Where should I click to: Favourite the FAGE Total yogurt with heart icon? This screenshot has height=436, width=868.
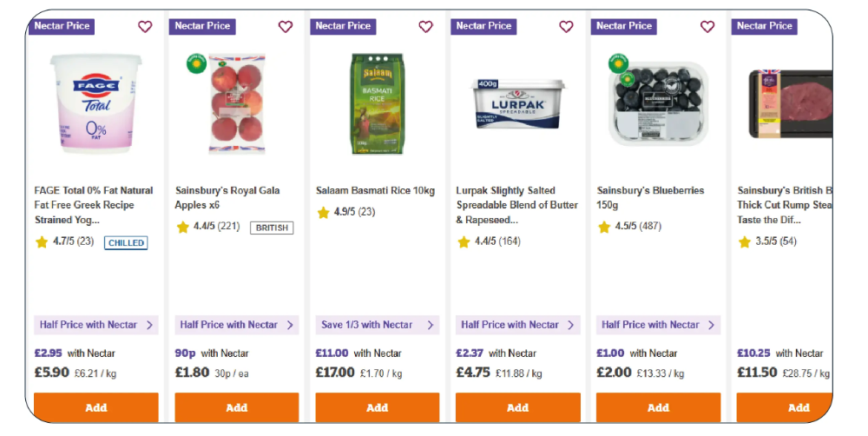point(145,27)
